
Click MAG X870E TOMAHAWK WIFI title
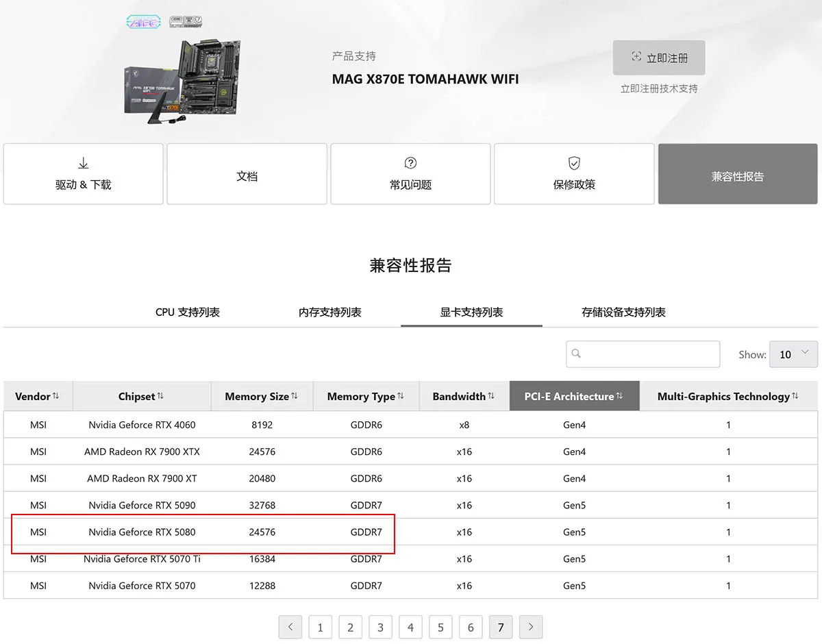(425, 79)
